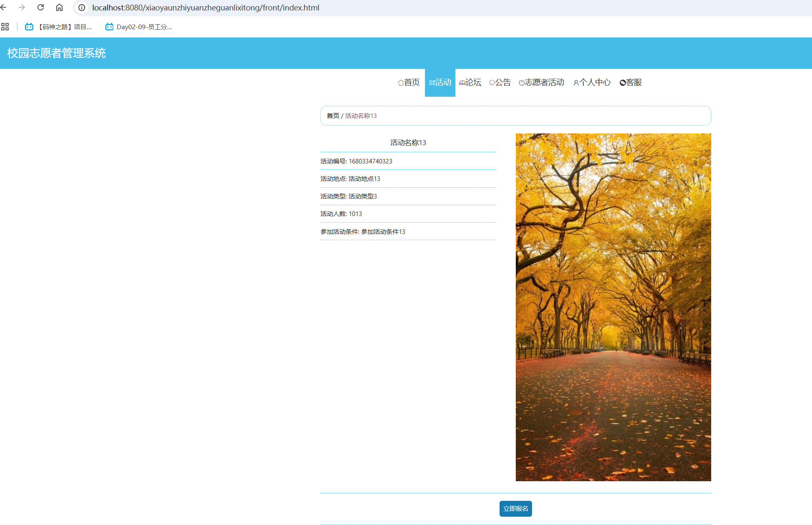Select the 活动 navigation tab

(440, 83)
